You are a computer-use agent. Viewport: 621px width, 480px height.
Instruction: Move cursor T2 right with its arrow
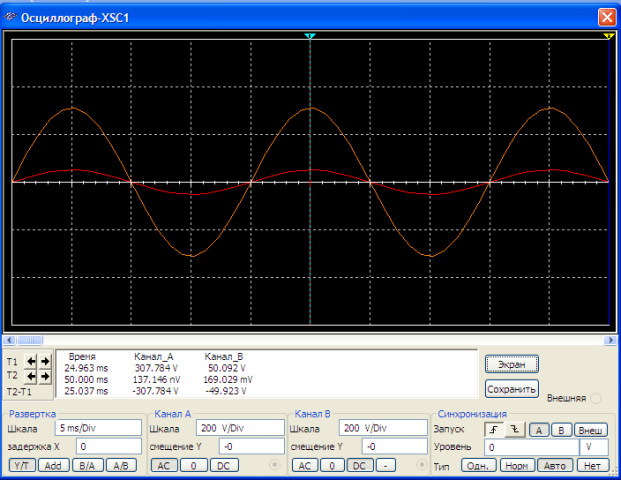click(45, 376)
